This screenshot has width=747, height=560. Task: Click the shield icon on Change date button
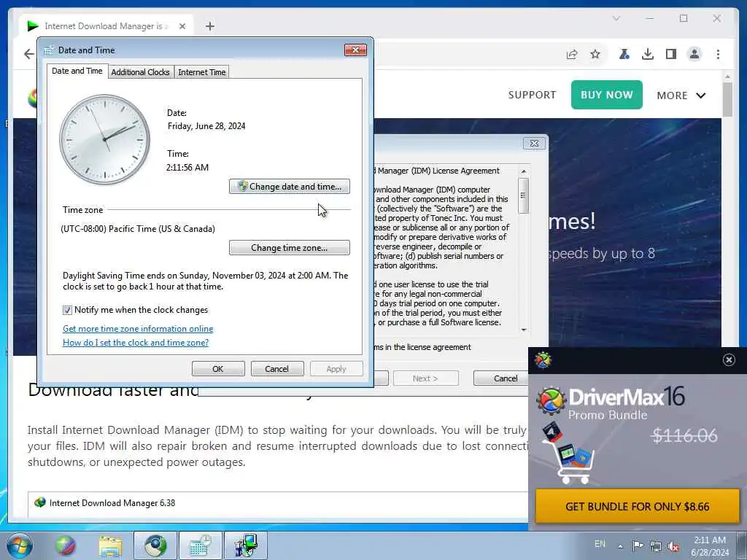tap(242, 186)
